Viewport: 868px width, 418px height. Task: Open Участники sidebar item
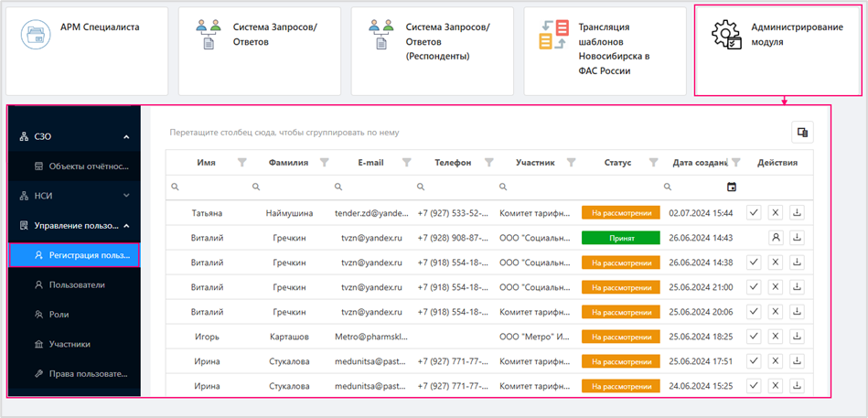pyautogui.click(x=75, y=344)
